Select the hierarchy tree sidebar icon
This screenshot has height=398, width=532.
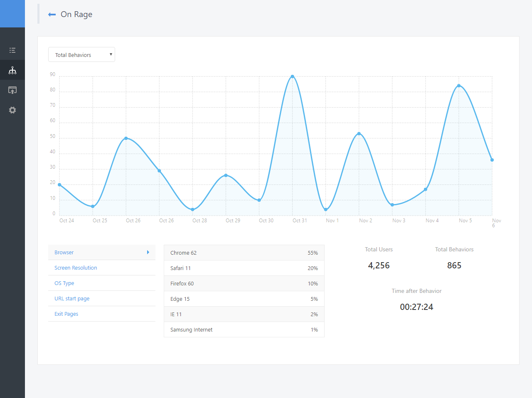12,70
